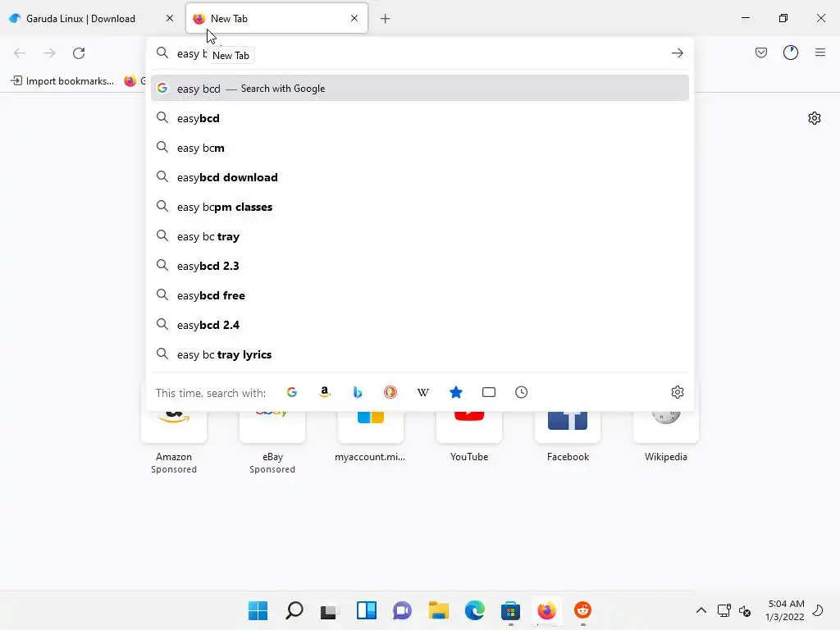Click Firefox icon on taskbar
This screenshot has height=630, width=840.
(x=546, y=610)
